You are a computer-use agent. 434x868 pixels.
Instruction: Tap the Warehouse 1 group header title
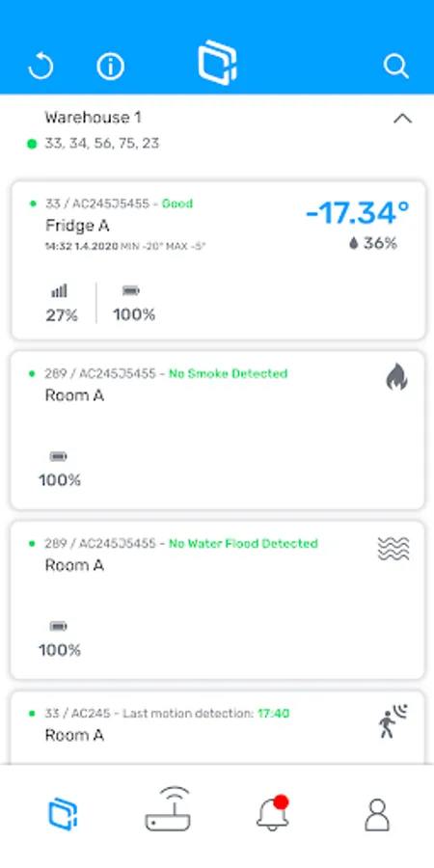tap(93, 118)
